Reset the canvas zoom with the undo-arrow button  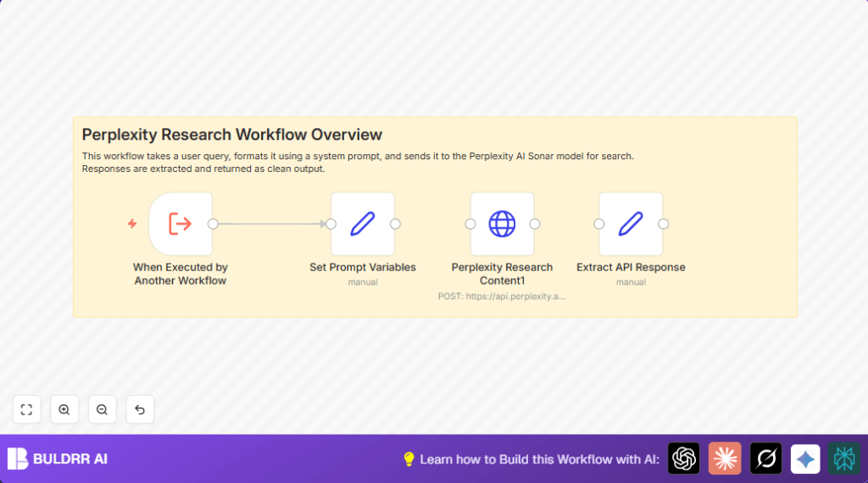[140, 409]
